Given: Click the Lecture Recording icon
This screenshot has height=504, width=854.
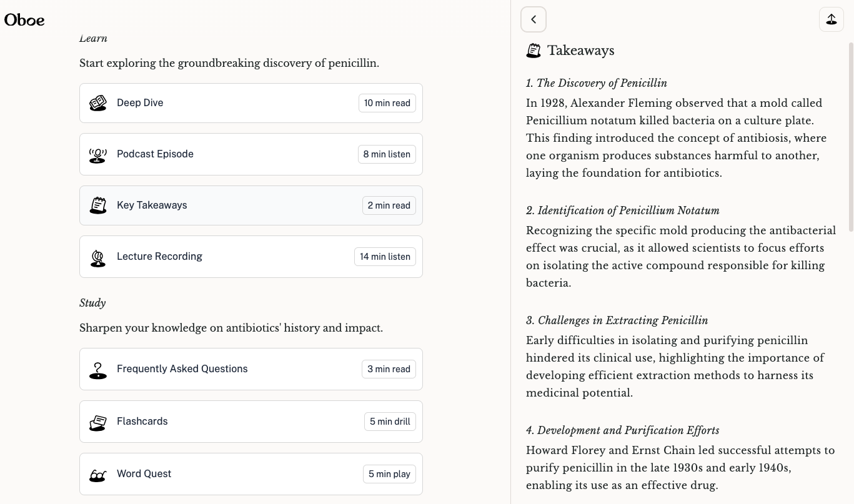Looking at the screenshot, I should (x=97, y=257).
